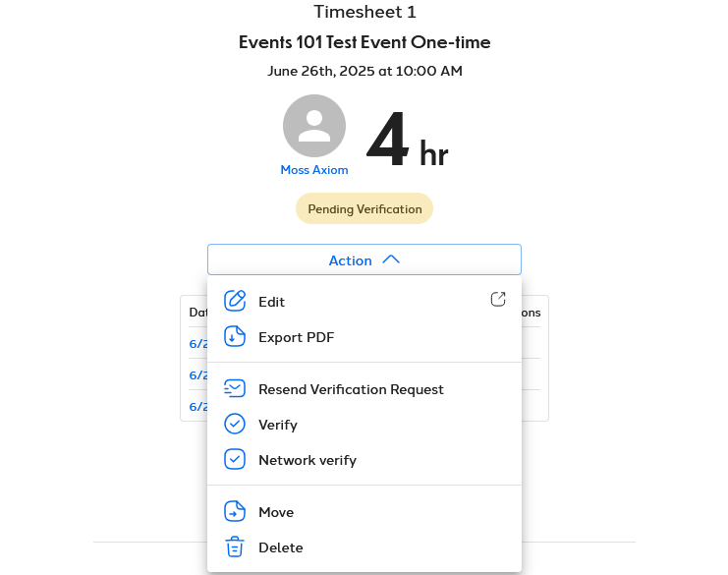Click the Edit pencil icon
The width and height of the screenshot is (728, 575).
[235, 301]
